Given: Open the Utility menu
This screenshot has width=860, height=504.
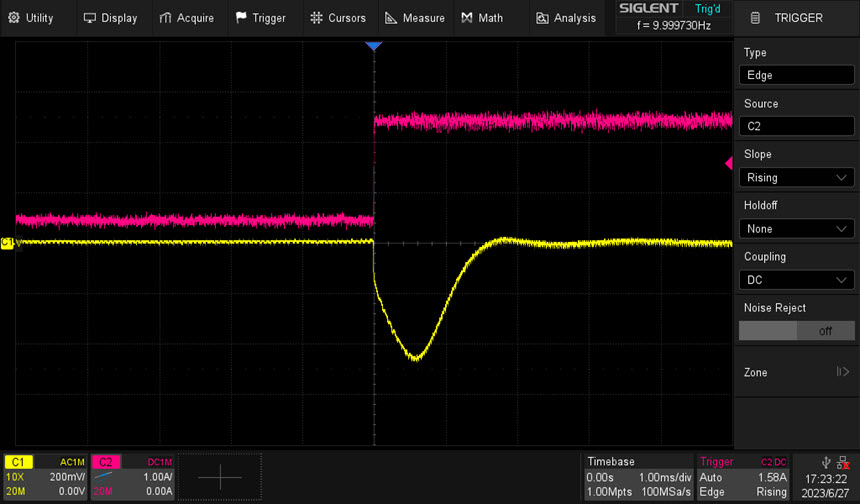Looking at the screenshot, I should [32, 18].
